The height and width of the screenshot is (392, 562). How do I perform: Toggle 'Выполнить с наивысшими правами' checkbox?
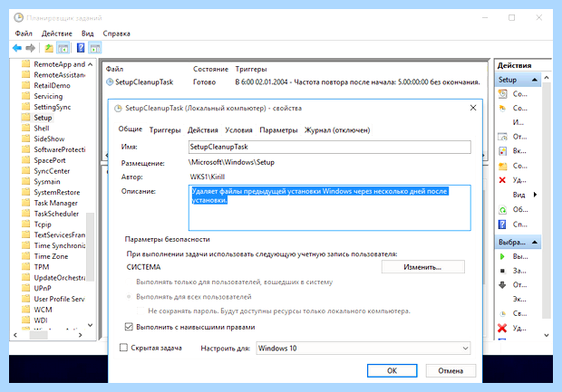129,327
